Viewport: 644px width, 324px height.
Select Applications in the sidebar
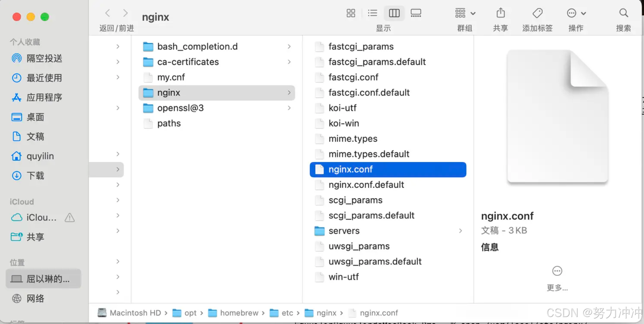tap(37, 97)
